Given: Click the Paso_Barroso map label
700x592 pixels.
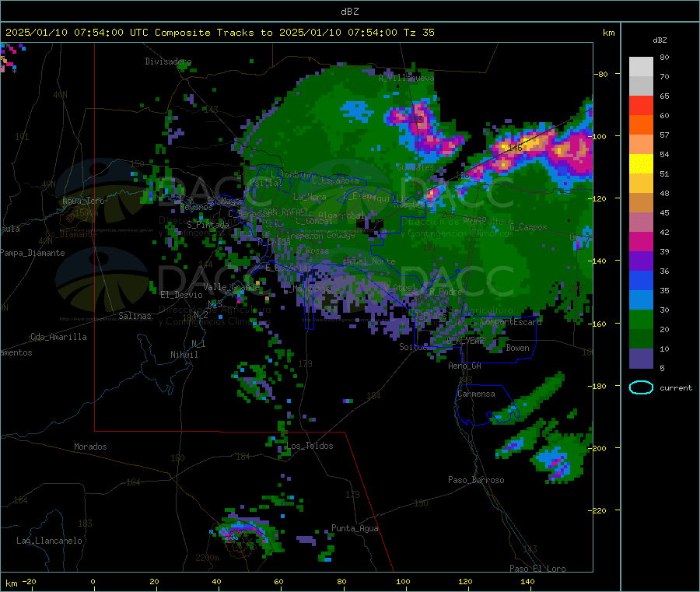Looking at the screenshot, I should click(x=476, y=481).
